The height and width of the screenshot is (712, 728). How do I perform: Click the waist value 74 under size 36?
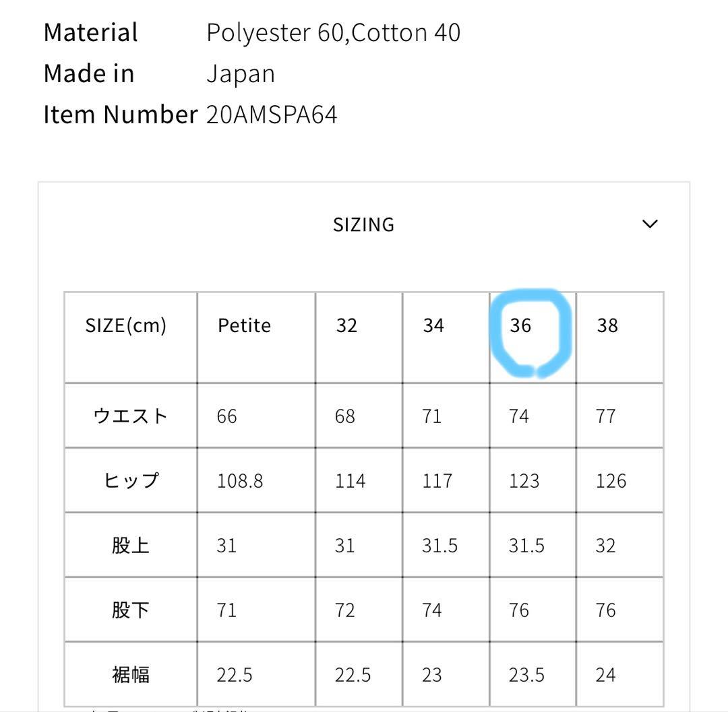tap(519, 416)
